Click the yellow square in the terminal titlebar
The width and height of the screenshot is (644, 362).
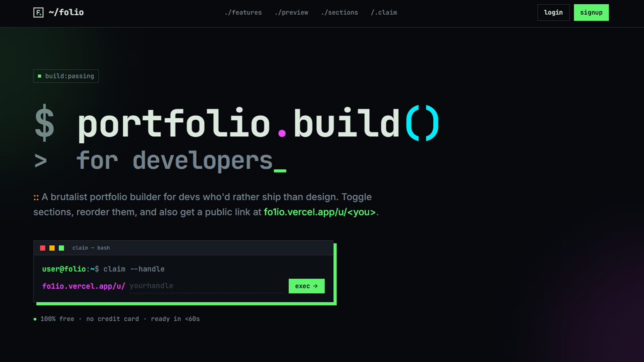click(52, 248)
